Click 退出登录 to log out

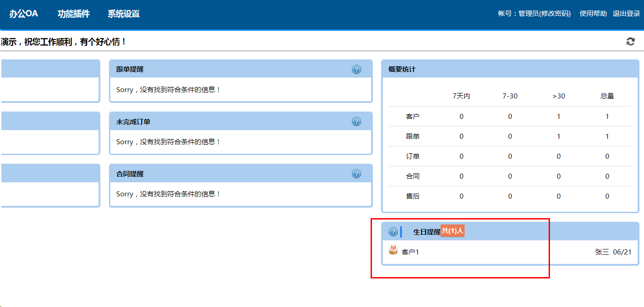626,14
